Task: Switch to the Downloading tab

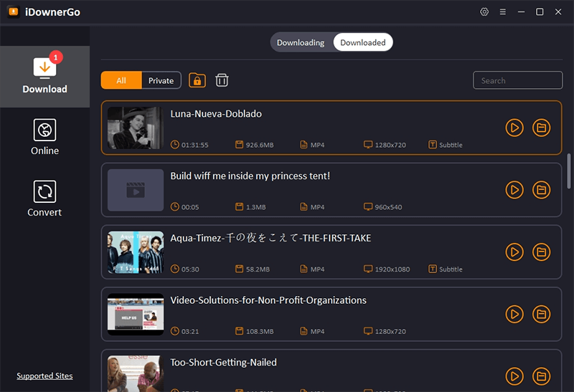Action: click(x=301, y=42)
